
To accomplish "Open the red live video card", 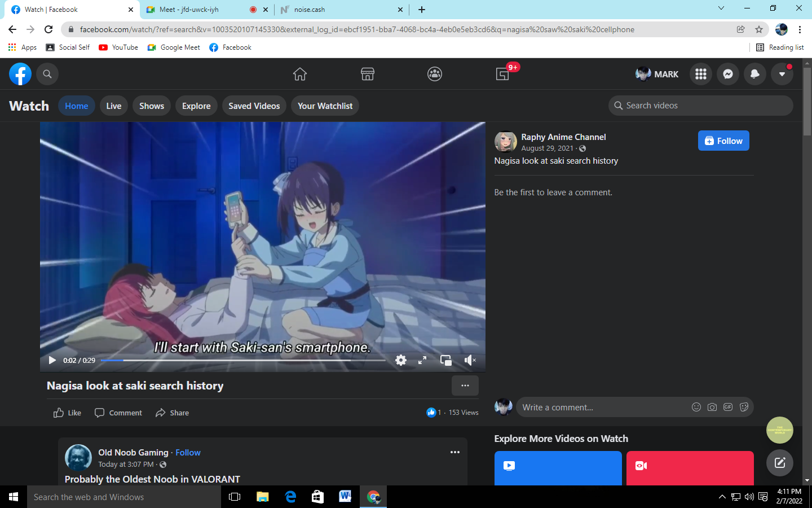I will [x=690, y=468].
